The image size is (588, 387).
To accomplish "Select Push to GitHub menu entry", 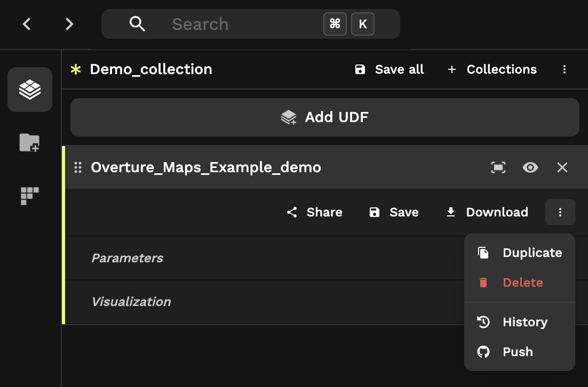I will (519, 352).
